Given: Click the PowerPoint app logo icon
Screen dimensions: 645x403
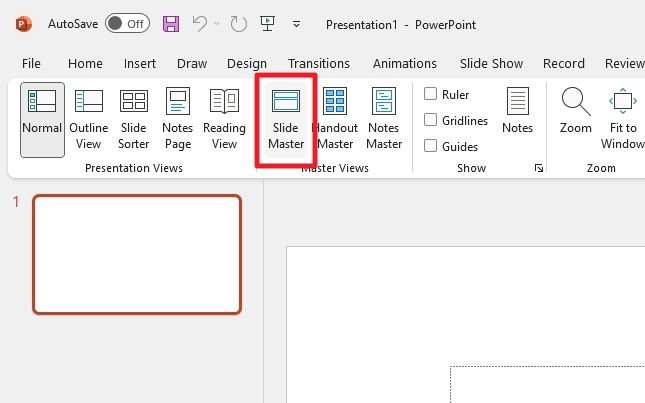Looking at the screenshot, I should click(x=23, y=24).
